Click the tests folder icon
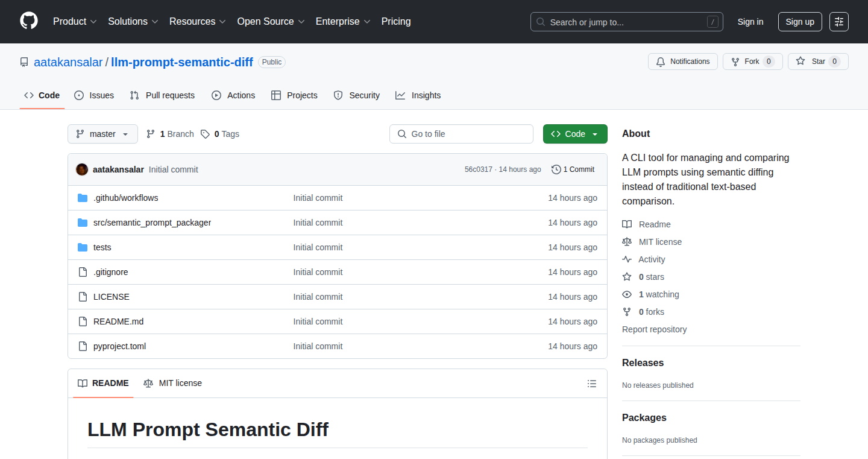This screenshot has height=459, width=868. click(x=83, y=247)
